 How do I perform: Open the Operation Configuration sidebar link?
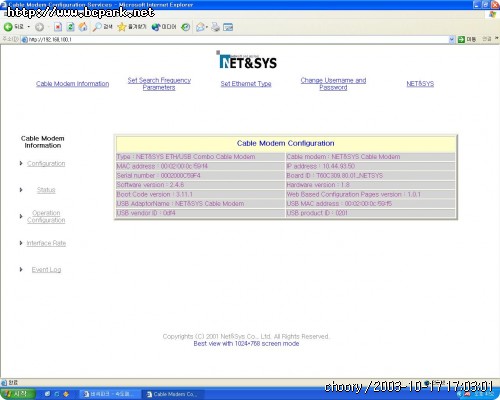pyautogui.click(x=46, y=217)
